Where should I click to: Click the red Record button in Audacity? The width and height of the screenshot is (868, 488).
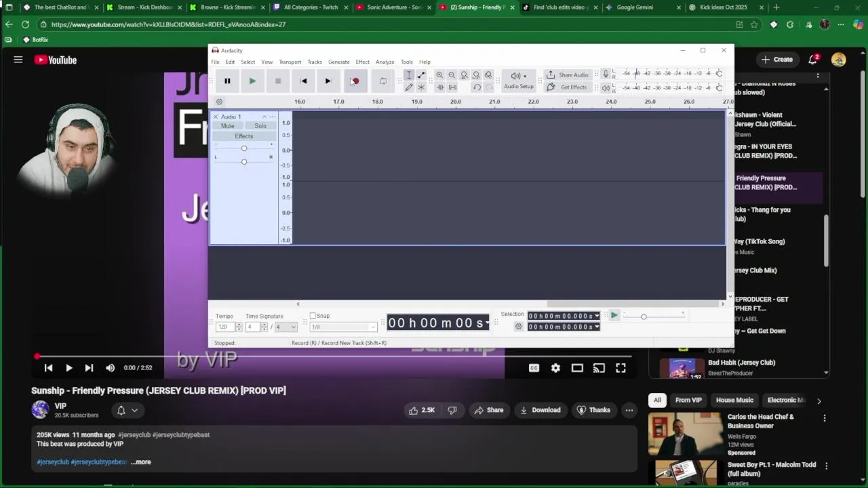[355, 81]
